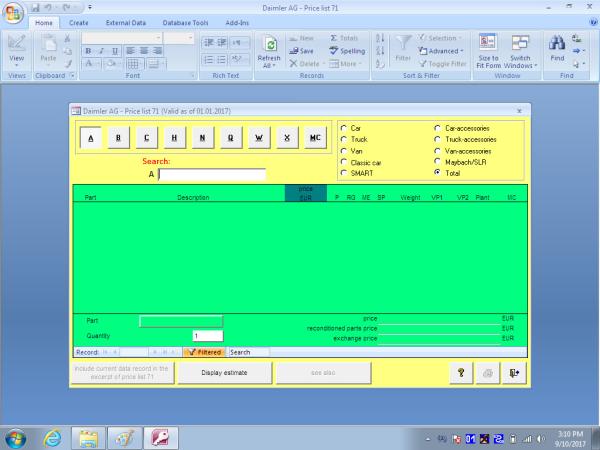Toggle Italic formatting in Font group
This screenshot has height=450, width=600.
coord(102,51)
